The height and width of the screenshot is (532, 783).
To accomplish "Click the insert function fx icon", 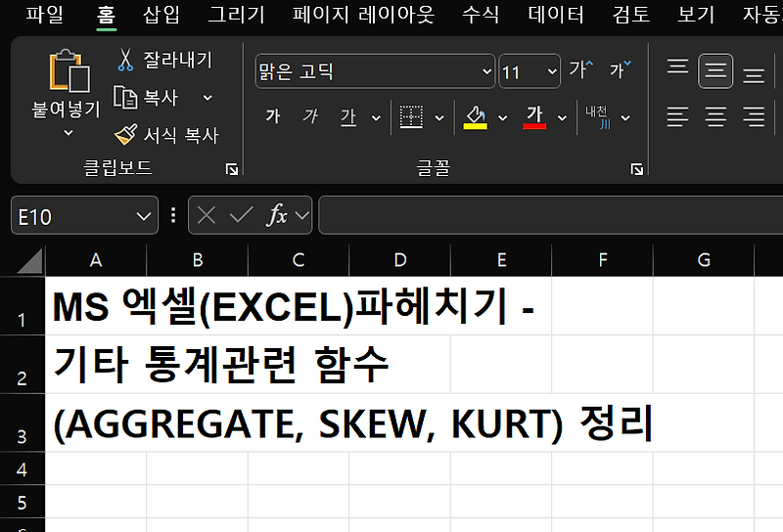I will [x=278, y=215].
